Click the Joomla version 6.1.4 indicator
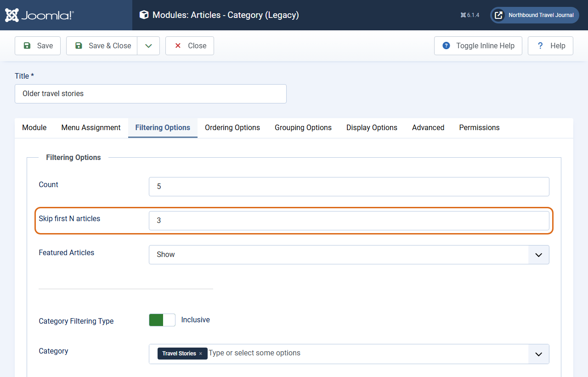588x377 pixels. pyautogui.click(x=469, y=15)
